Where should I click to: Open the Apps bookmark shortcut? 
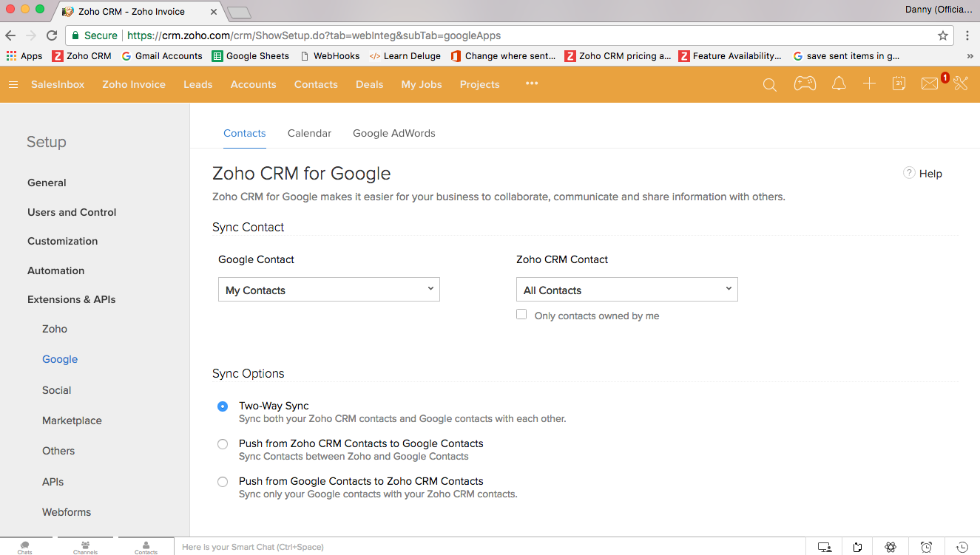point(24,56)
